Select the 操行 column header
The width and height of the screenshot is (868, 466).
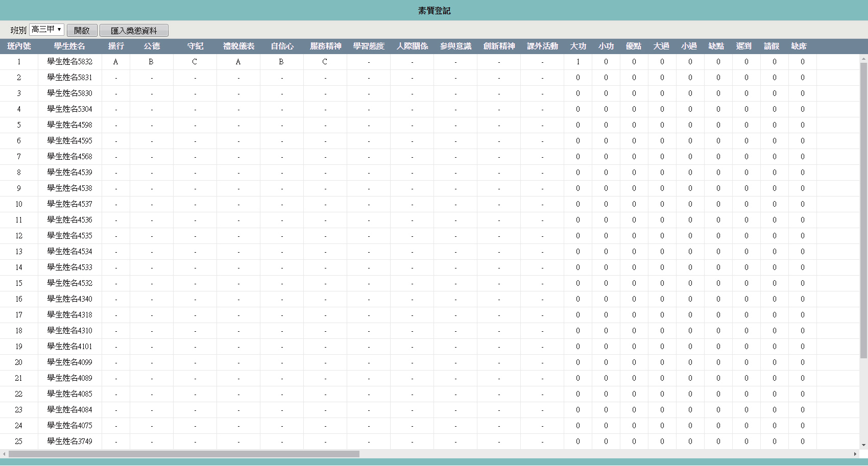[116, 46]
